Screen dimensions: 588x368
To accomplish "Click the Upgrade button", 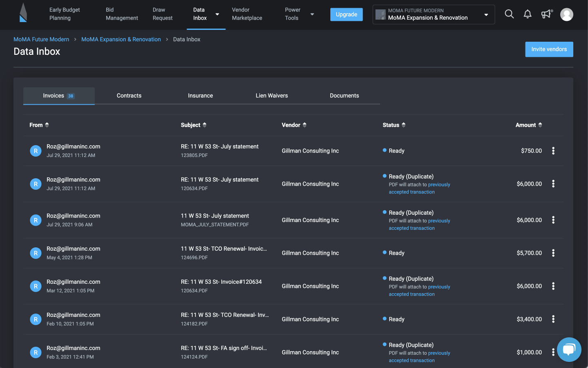I will [346, 14].
